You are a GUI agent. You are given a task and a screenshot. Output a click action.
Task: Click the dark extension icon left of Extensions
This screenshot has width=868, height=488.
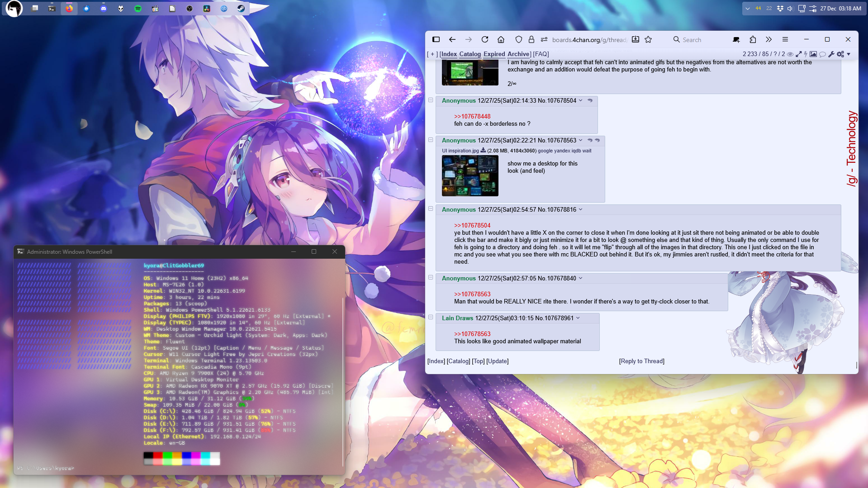(x=736, y=40)
